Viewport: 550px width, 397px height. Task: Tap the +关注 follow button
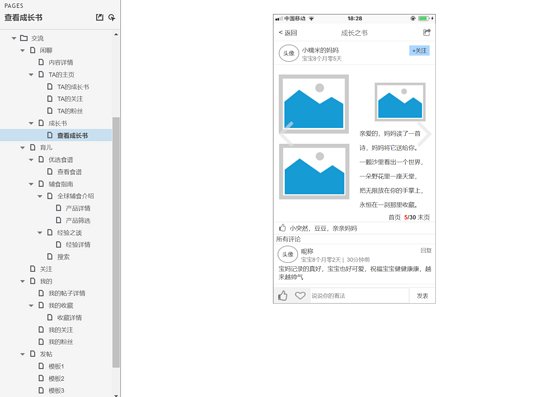(x=420, y=51)
